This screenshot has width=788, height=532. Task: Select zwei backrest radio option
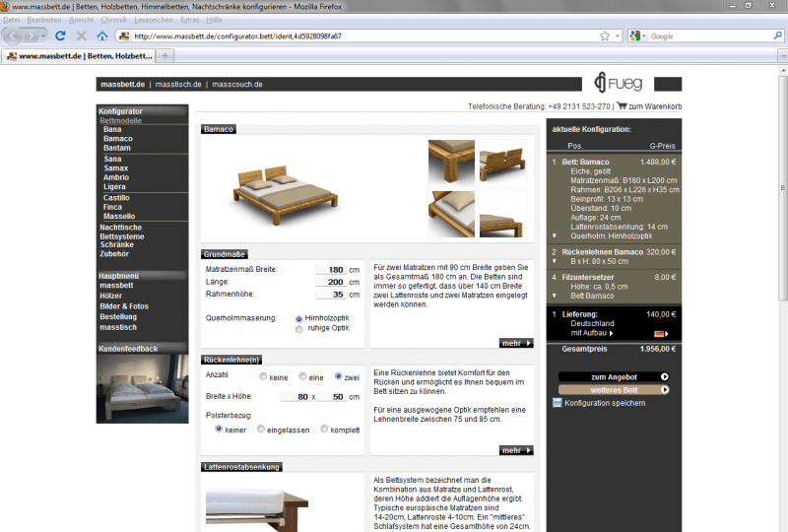[x=338, y=376]
